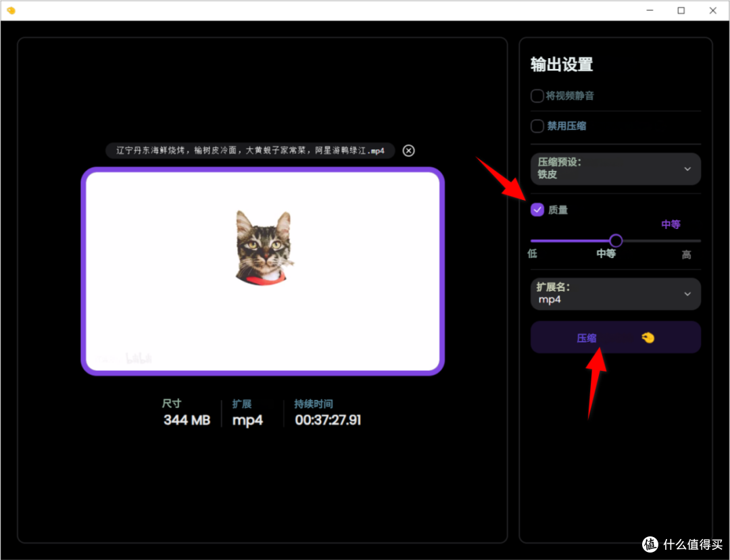Click the 输出设置 heading
Viewport: 730px width, 560px height.
coord(562,64)
